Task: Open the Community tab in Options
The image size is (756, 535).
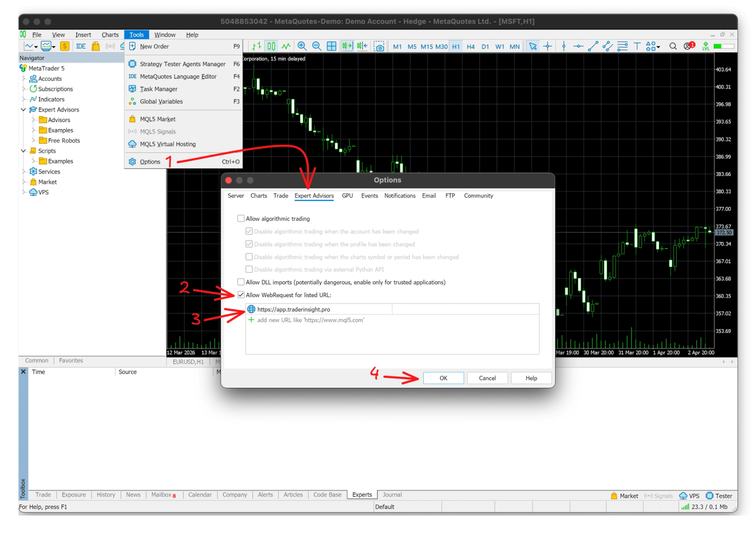Action: (x=479, y=196)
